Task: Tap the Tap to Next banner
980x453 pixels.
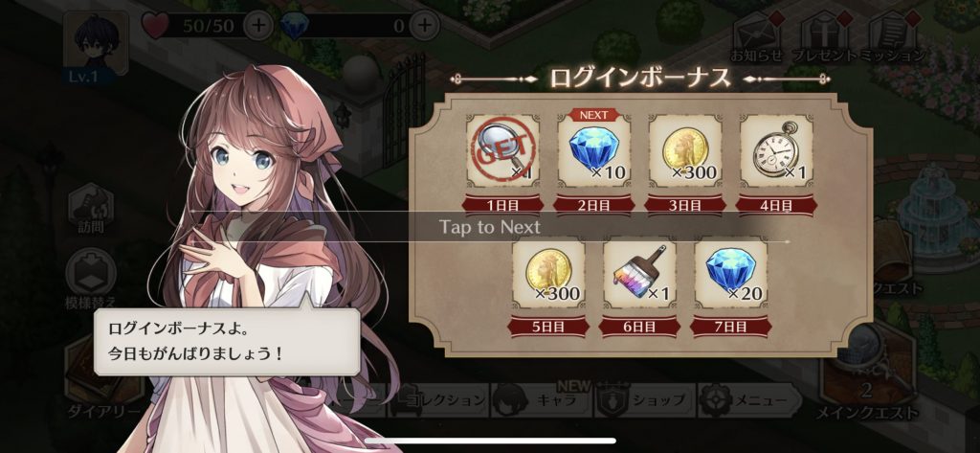Action: 489,226
